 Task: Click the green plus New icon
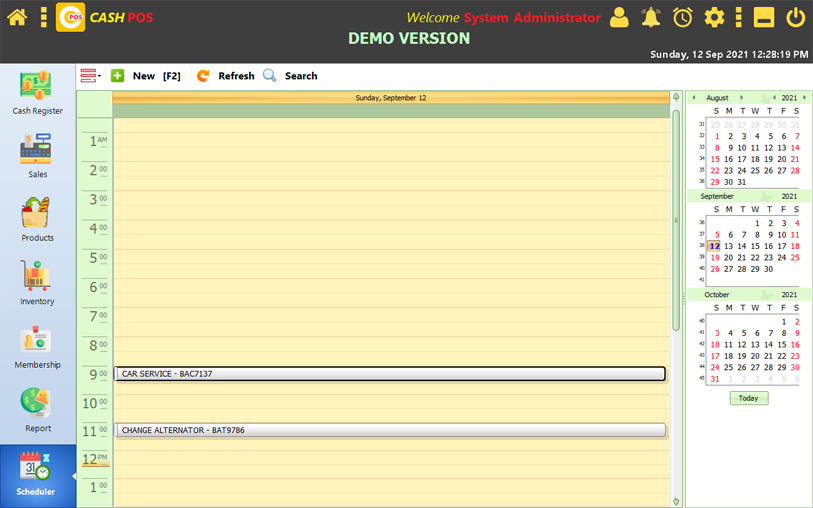point(118,76)
